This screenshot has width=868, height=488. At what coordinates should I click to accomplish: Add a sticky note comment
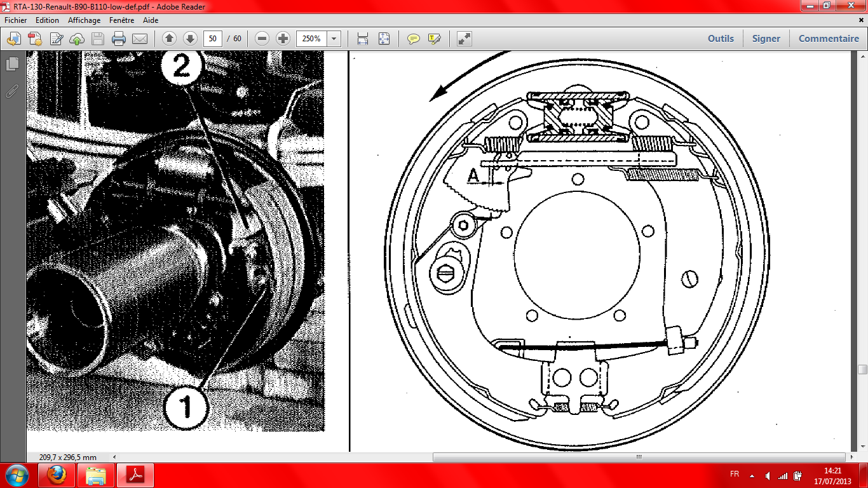click(414, 39)
